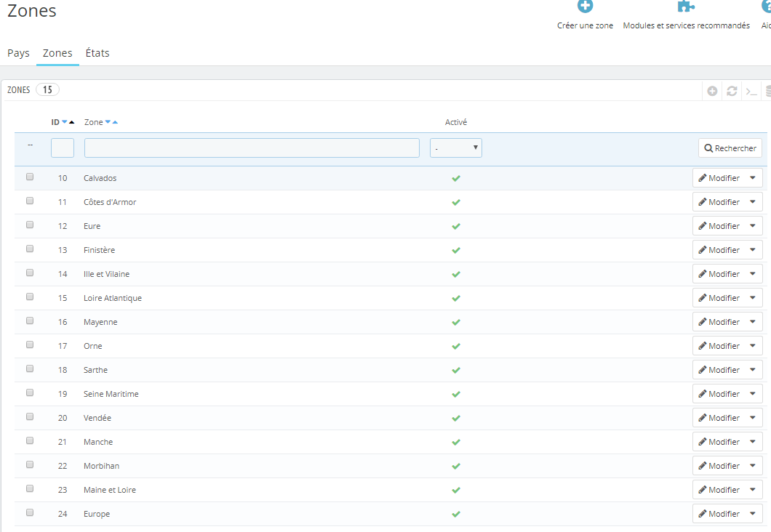Expand Modifier options arrow for Maine et Loire
This screenshot has width=771, height=532.
[x=753, y=490]
